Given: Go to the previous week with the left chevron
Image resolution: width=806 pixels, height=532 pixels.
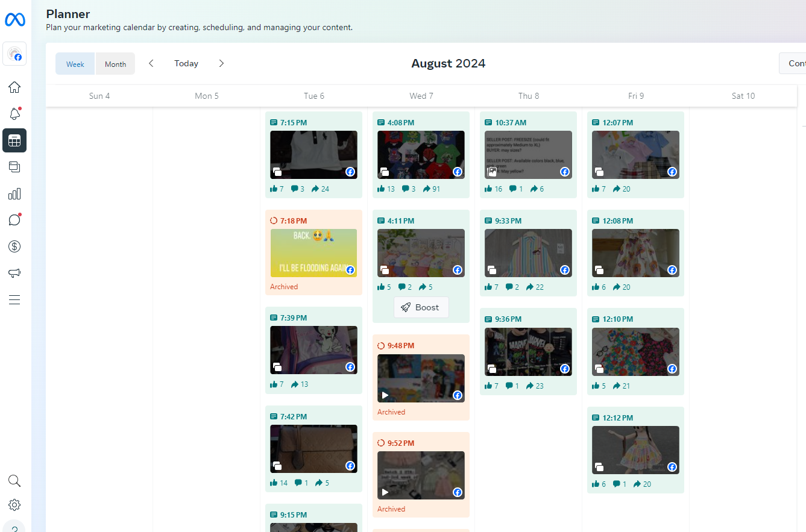Looking at the screenshot, I should [x=151, y=63].
